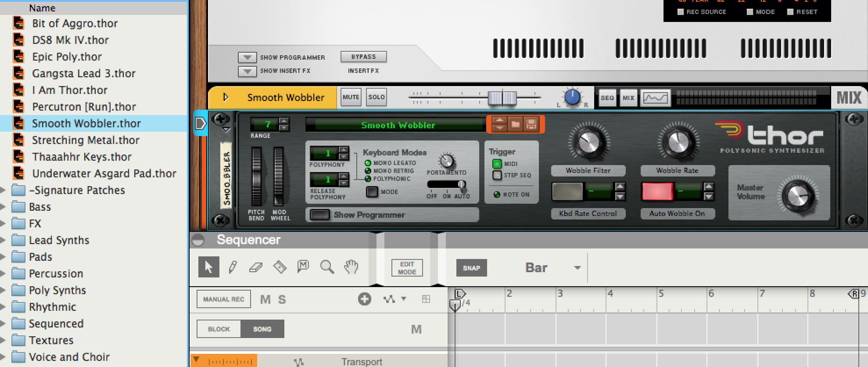Expand the Show Insert FX arrow
This screenshot has width=868, height=367.
click(247, 71)
